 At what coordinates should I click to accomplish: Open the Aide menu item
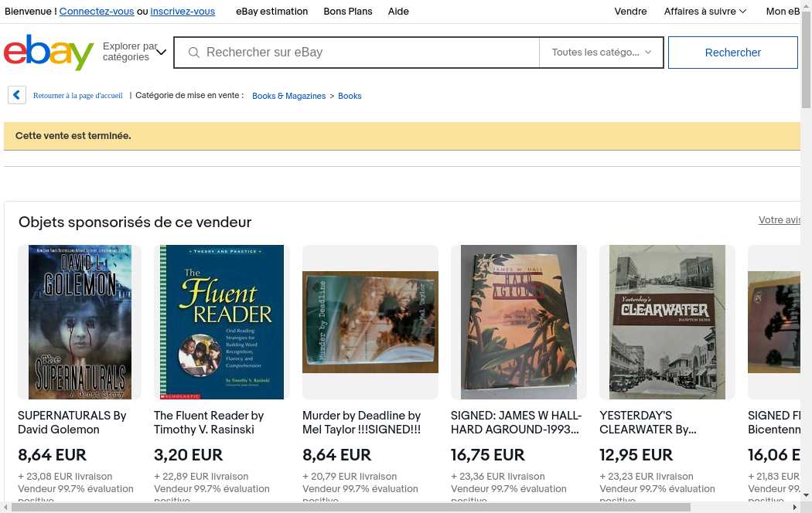[398, 12]
